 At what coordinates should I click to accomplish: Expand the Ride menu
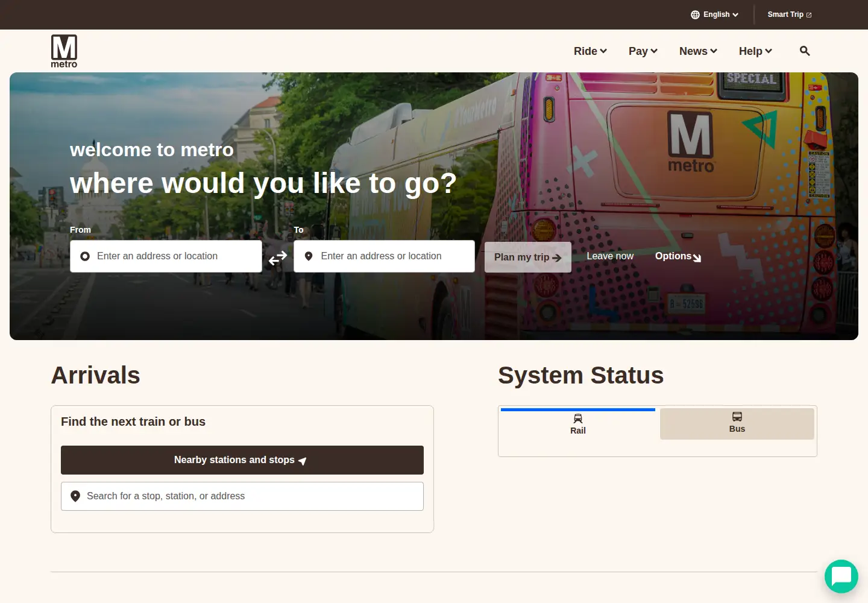590,51
